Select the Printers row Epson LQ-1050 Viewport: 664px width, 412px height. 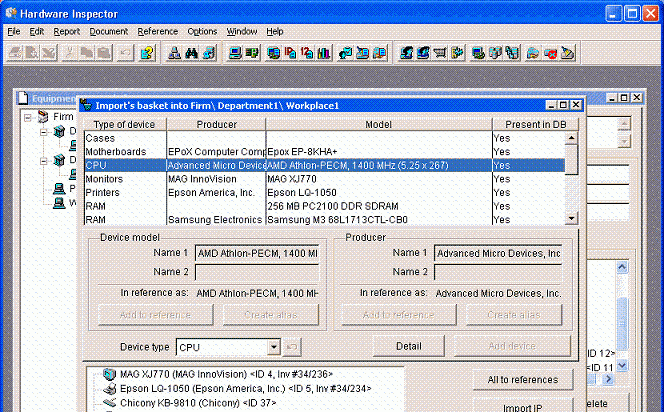point(324,192)
